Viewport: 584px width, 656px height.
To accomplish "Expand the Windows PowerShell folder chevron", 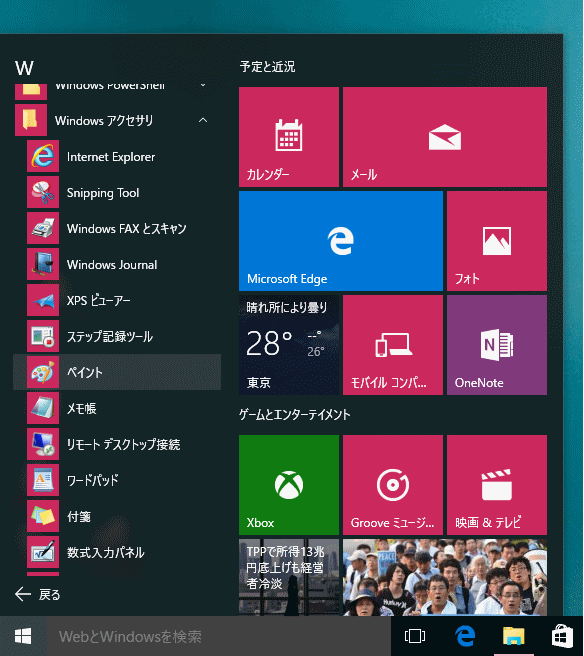I will click(203, 85).
